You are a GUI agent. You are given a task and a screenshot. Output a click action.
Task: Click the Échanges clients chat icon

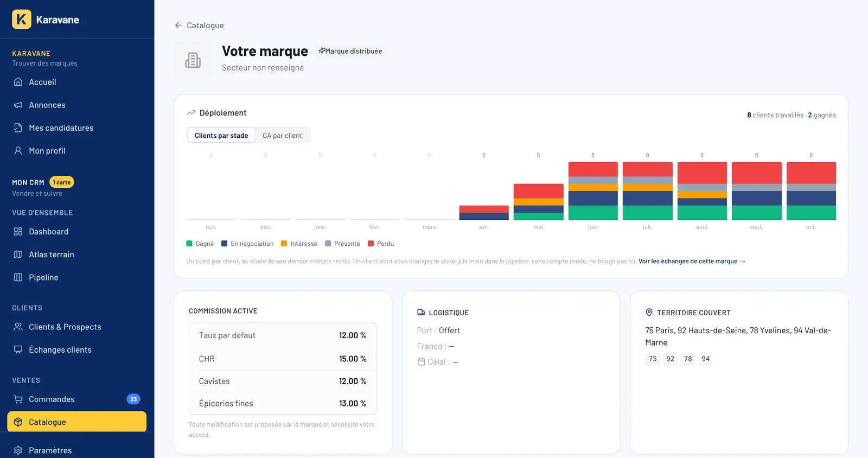tap(18, 349)
